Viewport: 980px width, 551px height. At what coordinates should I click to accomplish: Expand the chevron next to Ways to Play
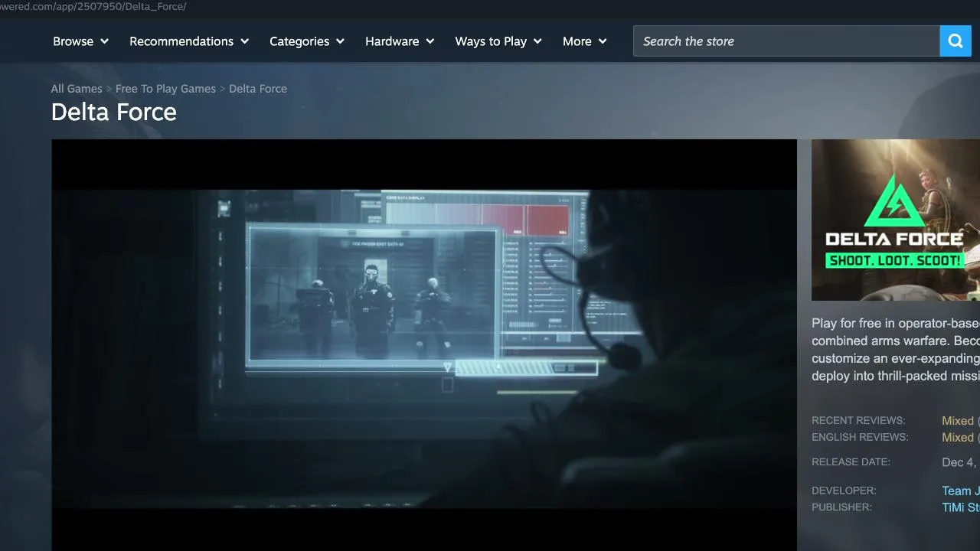(x=537, y=41)
